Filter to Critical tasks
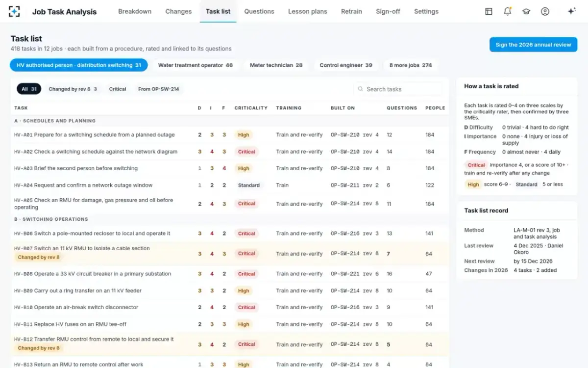 118,89
